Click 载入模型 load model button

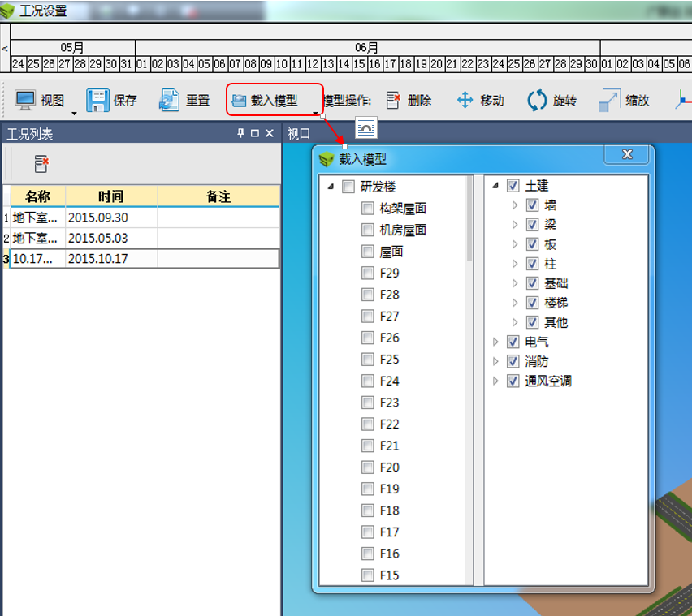point(265,101)
